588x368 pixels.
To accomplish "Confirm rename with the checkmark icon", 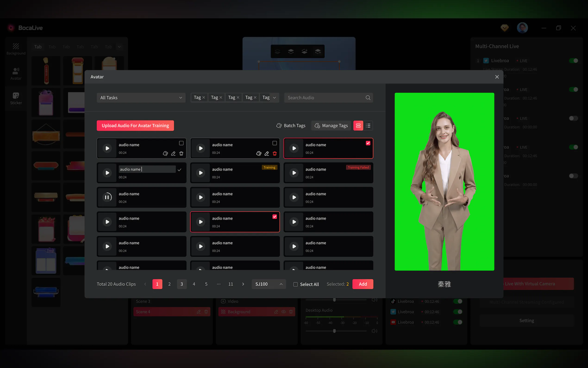I will [x=179, y=170].
